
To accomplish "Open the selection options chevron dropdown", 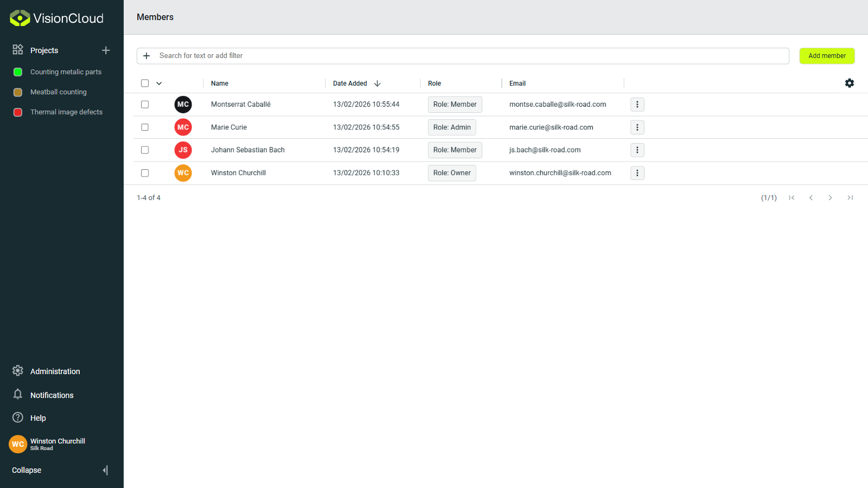I will pos(158,83).
